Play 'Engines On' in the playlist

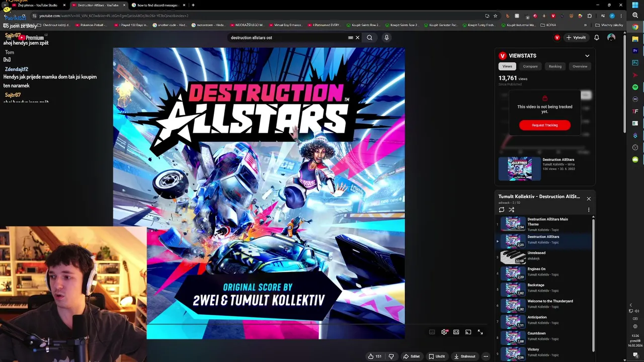[x=543, y=273]
